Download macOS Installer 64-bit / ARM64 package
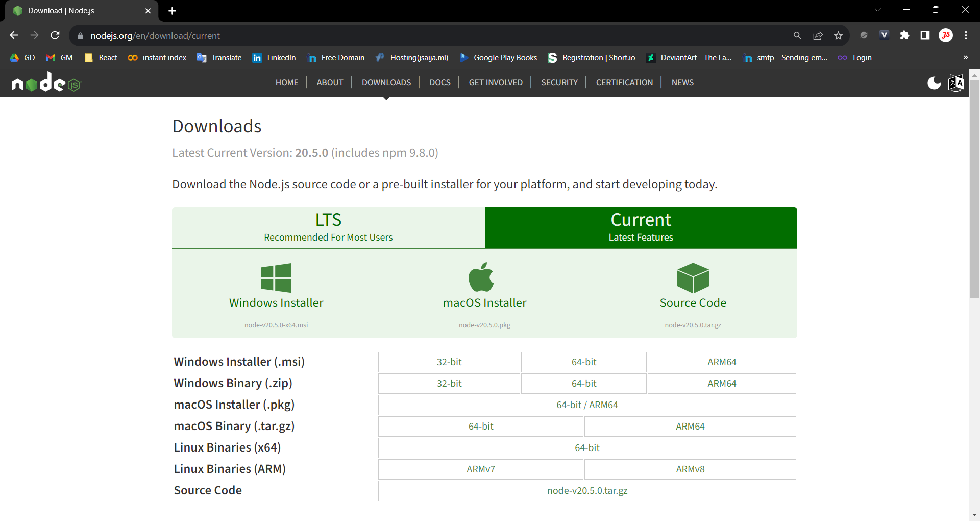Viewport: 980px width, 521px height. coord(587,405)
